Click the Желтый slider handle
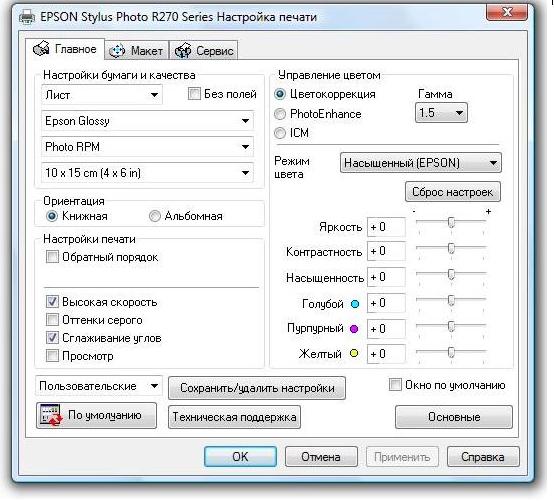Image resolution: width=554 pixels, height=502 pixels. tap(451, 352)
